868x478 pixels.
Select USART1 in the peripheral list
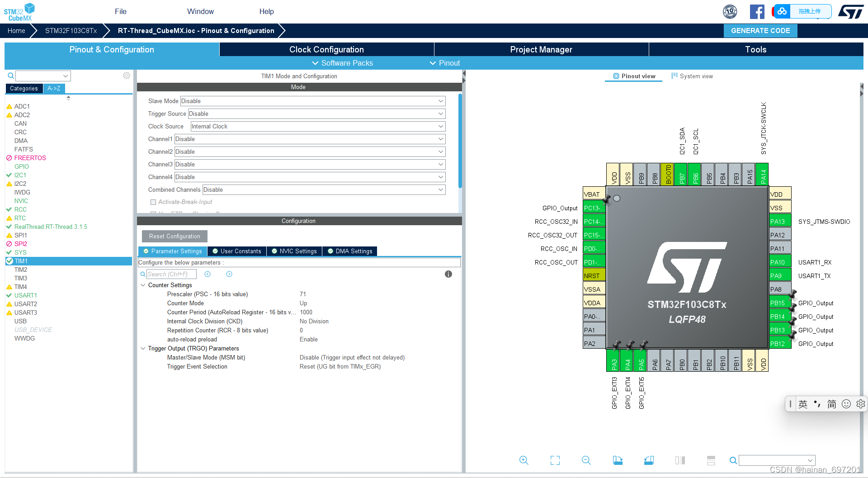coord(26,295)
